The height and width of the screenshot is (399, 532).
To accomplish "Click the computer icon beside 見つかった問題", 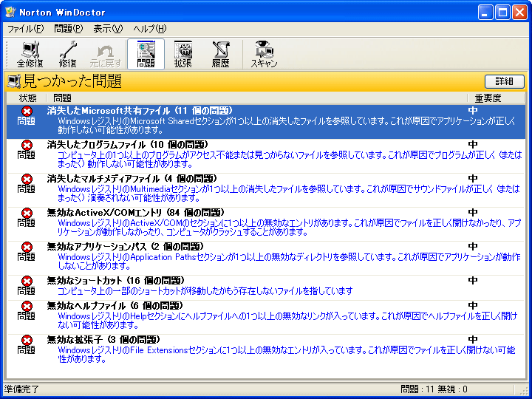I will coord(14,81).
